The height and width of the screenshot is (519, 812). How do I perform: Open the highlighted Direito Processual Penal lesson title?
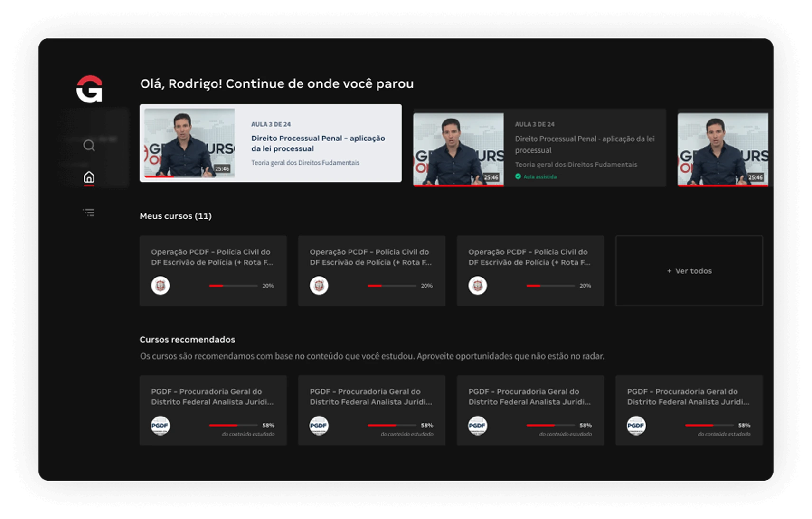click(x=318, y=143)
